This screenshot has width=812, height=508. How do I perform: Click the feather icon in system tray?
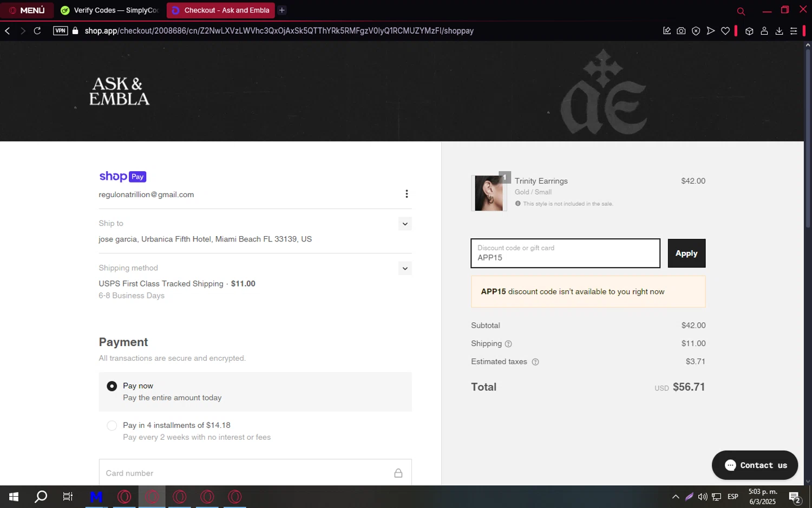point(689,497)
